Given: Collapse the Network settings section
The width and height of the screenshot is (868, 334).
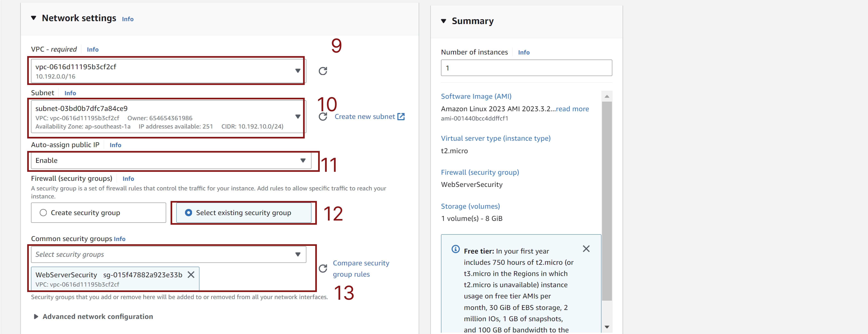Looking at the screenshot, I should click(x=34, y=18).
